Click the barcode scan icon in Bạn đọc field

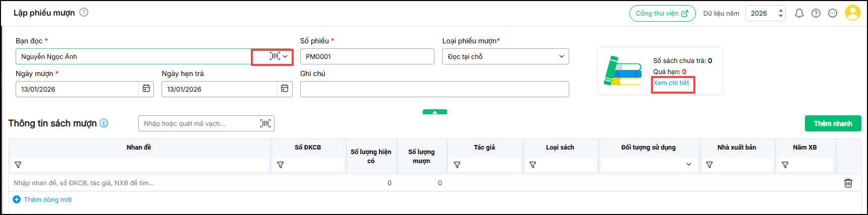pyautogui.click(x=275, y=56)
